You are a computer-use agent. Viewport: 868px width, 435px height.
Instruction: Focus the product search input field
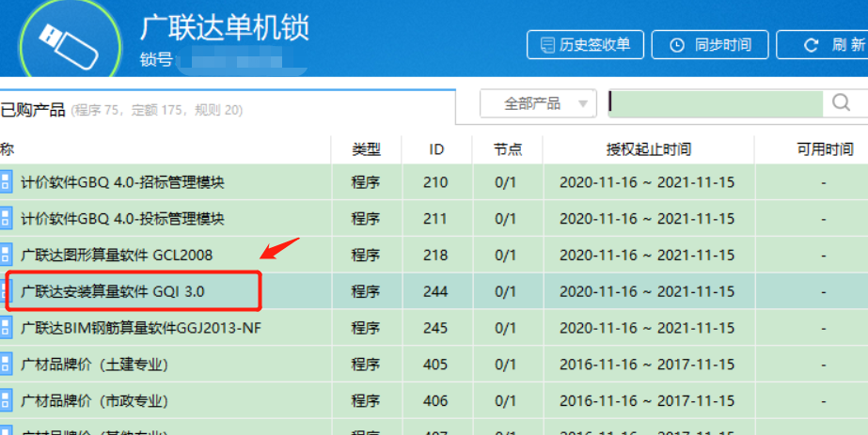[x=716, y=103]
